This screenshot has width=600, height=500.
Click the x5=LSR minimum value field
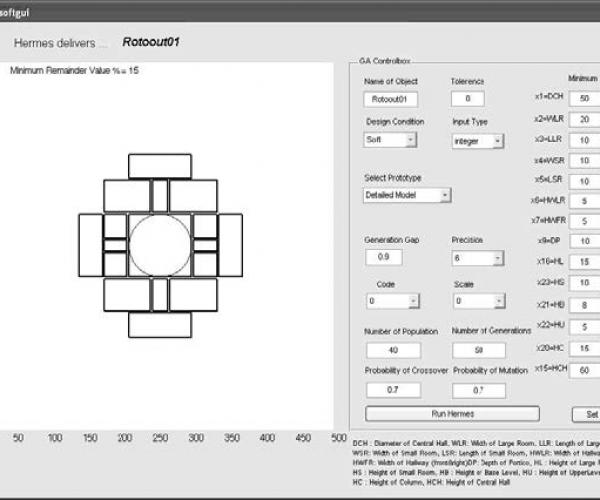click(584, 181)
